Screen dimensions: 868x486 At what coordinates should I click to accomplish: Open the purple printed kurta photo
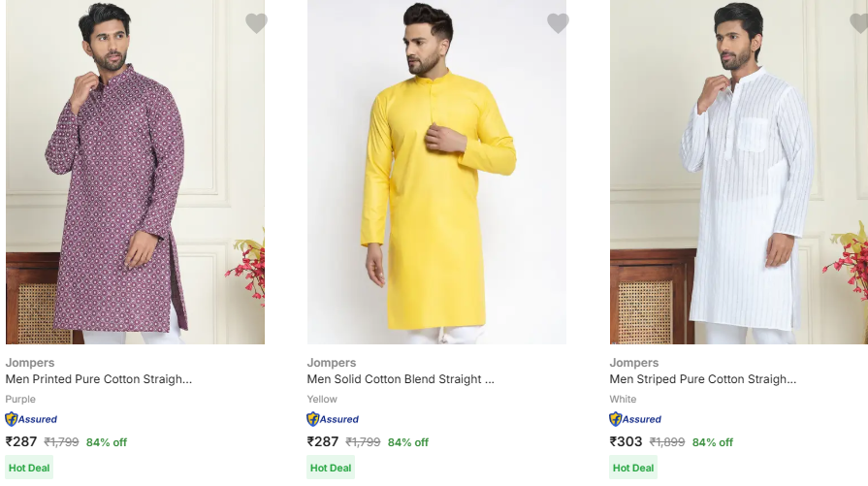[x=135, y=175]
